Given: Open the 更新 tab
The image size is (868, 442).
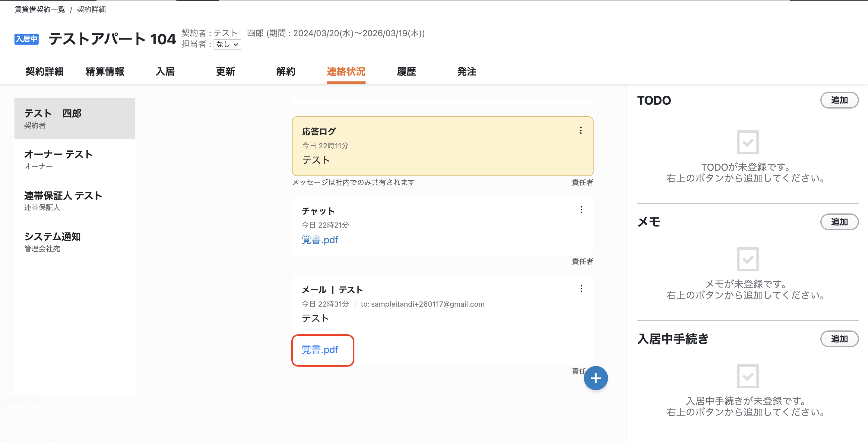Looking at the screenshot, I should coord(225,71).
